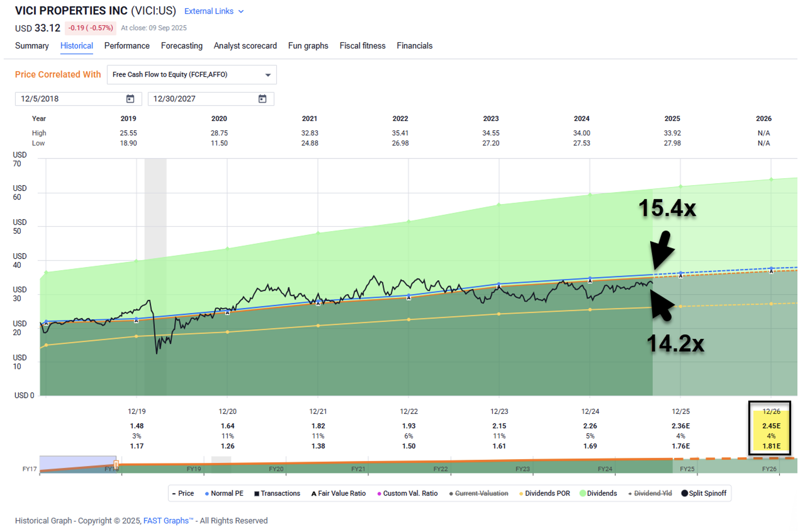
Task: Open the Performance tab
Action: point(127,46)
